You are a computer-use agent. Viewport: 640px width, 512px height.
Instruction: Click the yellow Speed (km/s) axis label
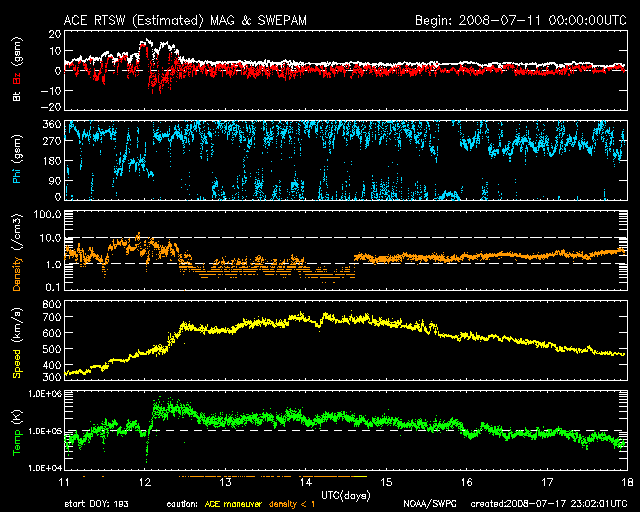pos(18,340)
